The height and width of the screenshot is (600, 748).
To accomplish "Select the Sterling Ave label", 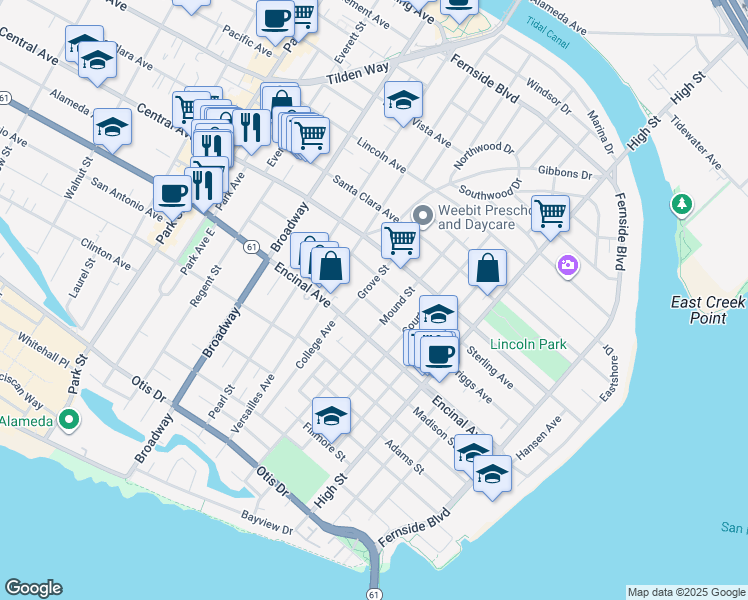I will point(490,368).
